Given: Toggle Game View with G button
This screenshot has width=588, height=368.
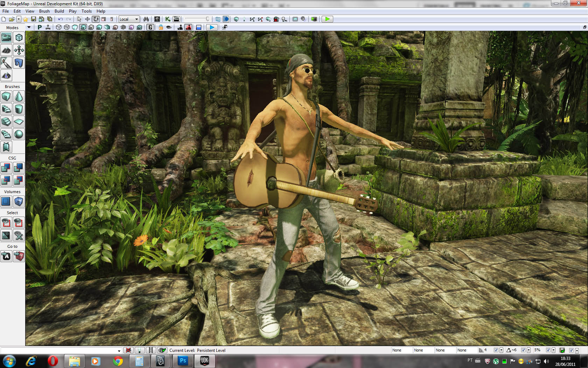Looking at the screenshot, I should click(150, 27).
